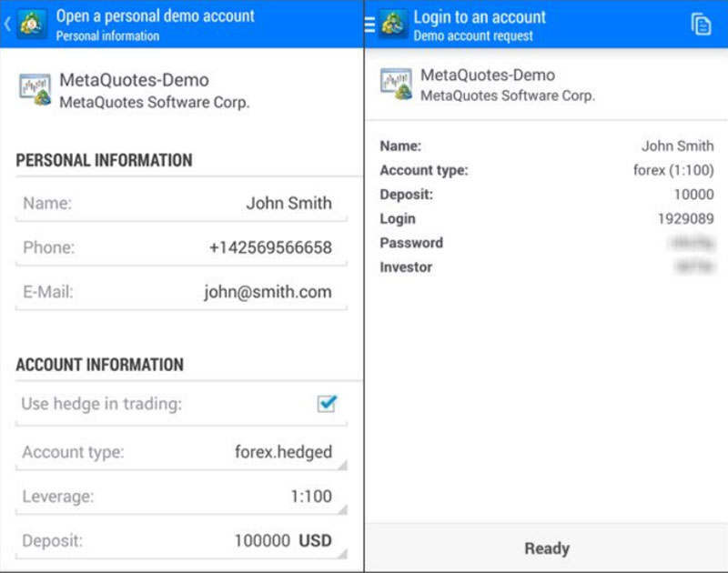This screenshot has height=573, width=728.
Task: Go back using the header chevron arrow
Action: click(7, 25)
